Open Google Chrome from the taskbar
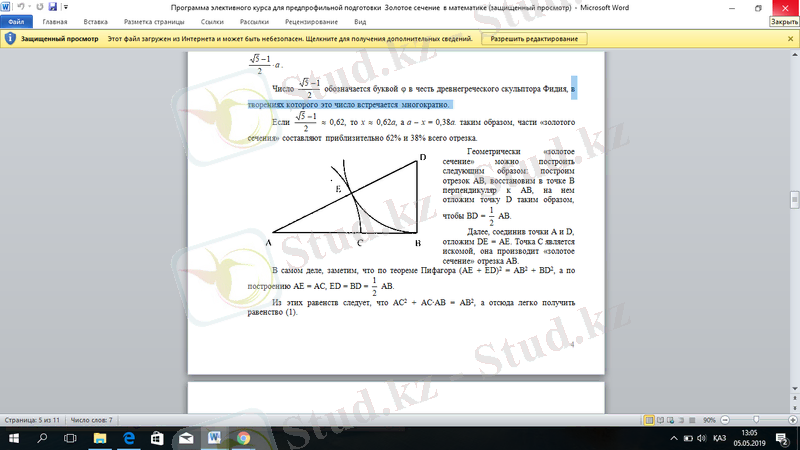The height and width of the screenshot is (450, 800). point(243,438)
